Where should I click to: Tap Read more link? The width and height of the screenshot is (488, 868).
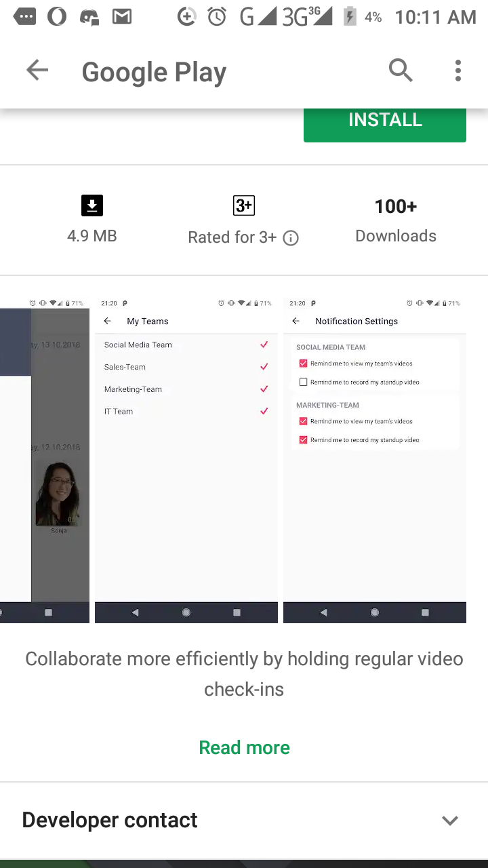244,747
